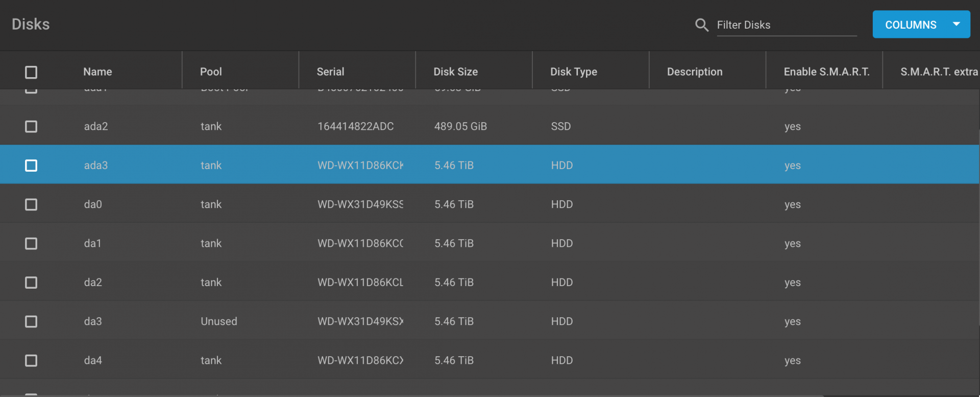Click the ada2 disk name
The height and width of the screenshot is (397, 980).
pyautogui.click(x=96, y=126)
